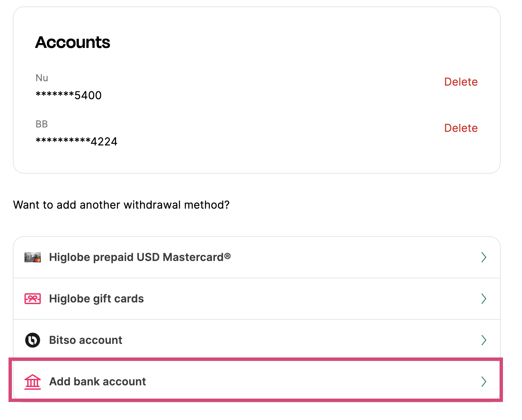This screenshot has height=420, width=522.
Task: Click the Higlobe prepaid Mastercard icon
Action: [x=32, y=257]
